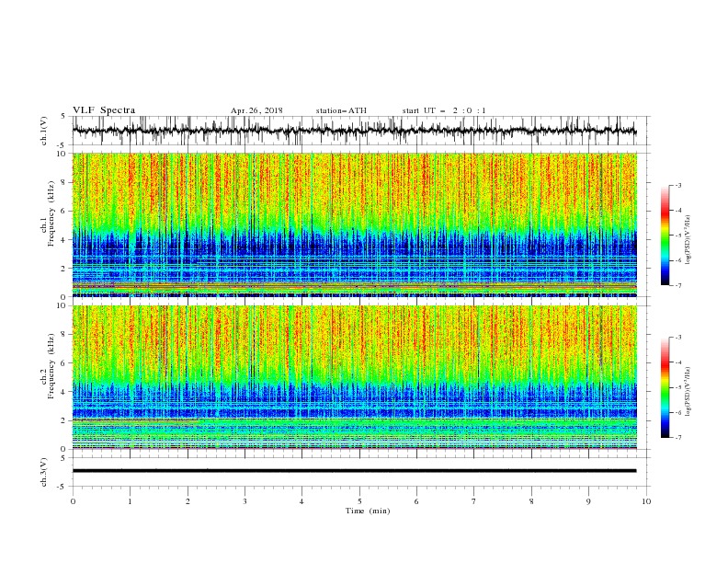Click the time axis tick label "10"

(x=646, y=501)
